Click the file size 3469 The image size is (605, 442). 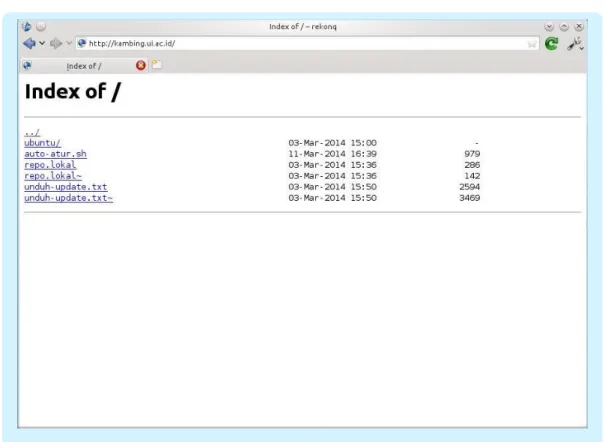470,198
